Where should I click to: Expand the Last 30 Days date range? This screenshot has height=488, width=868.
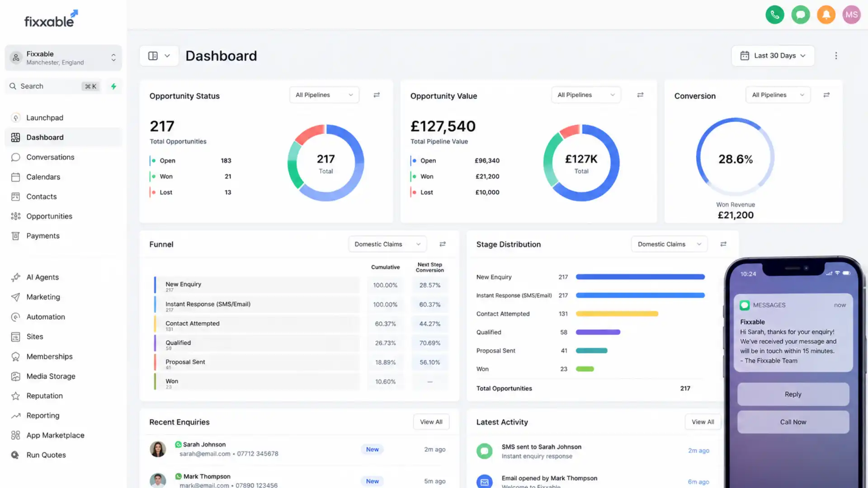click(773, 56)
